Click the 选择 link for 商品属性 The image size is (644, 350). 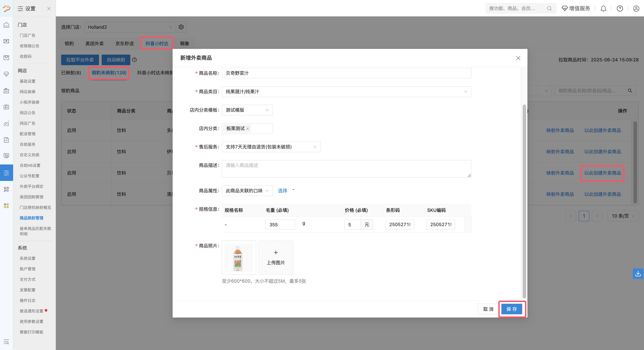(283, 191)
